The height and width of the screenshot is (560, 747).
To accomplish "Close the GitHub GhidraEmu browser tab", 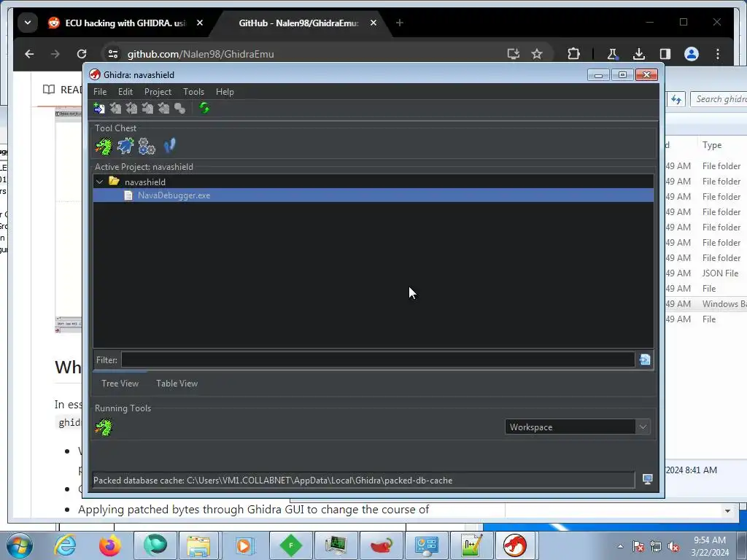I will (x=373, y=23).
